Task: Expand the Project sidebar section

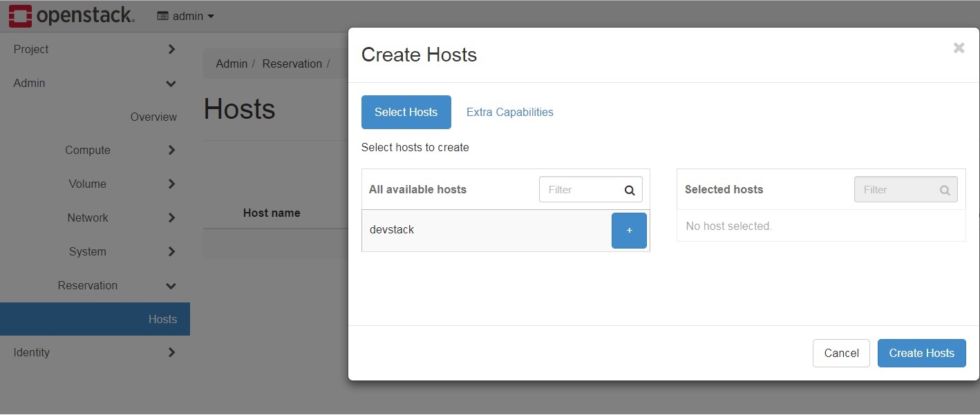Action: (x=171, y=49)
